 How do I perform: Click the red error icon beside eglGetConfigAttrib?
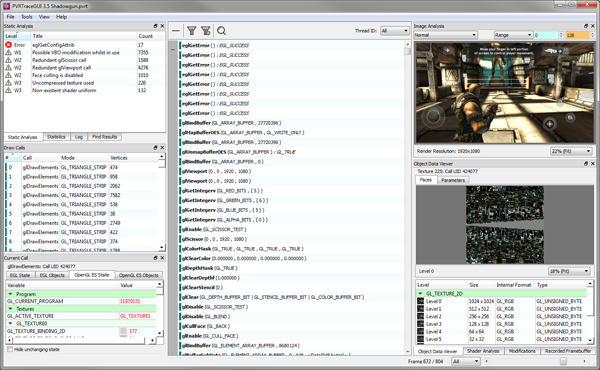8,45
